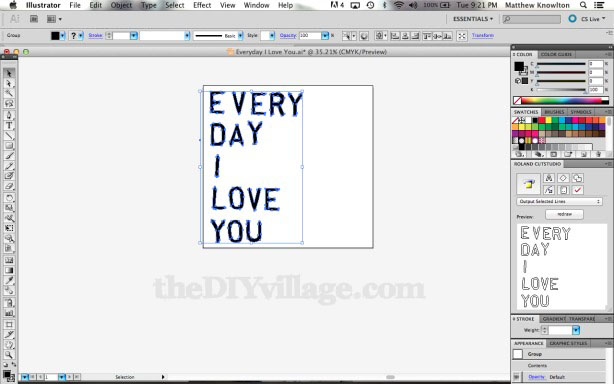Open the Transform link in control bar
This screenshot has height=384, width=614.
(483, 35)
